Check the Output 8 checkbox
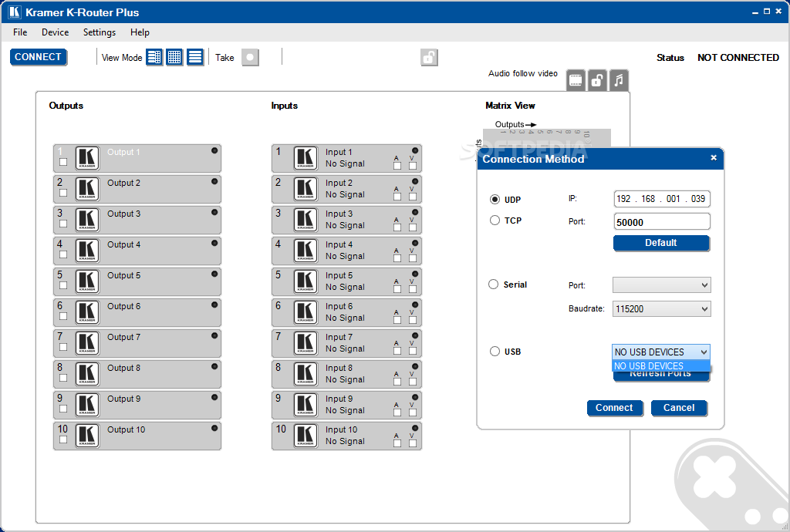This screenshot has width=790, height=532. point(63,378)
